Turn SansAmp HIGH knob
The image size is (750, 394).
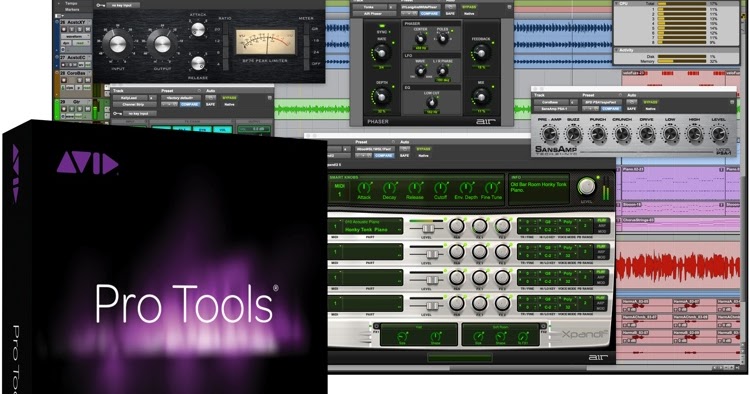695,134
